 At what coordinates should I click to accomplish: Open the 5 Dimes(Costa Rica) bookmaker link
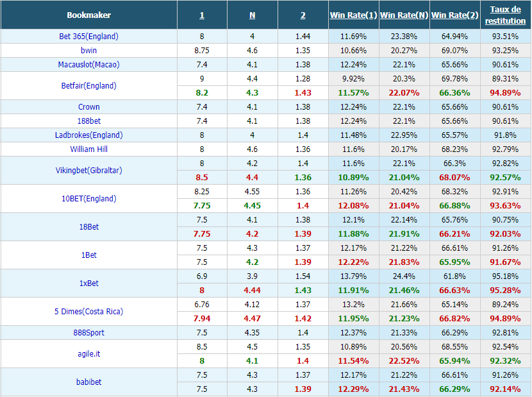pos(89,312)
